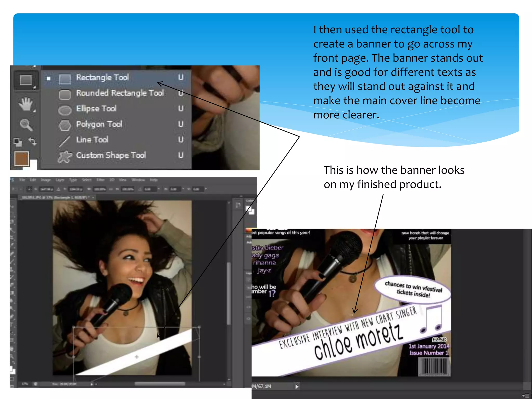
Task: Open the Window menu
Action: pos(138,180)
